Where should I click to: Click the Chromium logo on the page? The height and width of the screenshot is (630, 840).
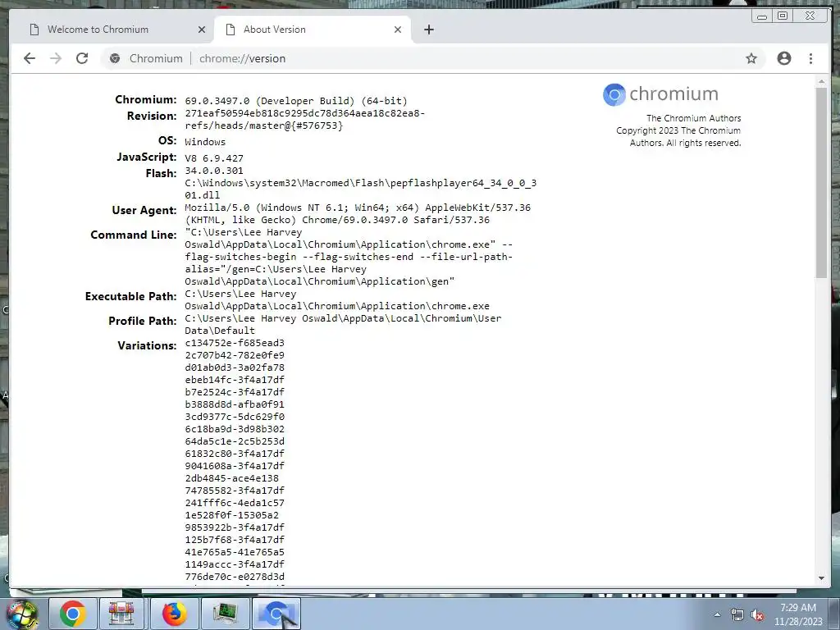660,94
